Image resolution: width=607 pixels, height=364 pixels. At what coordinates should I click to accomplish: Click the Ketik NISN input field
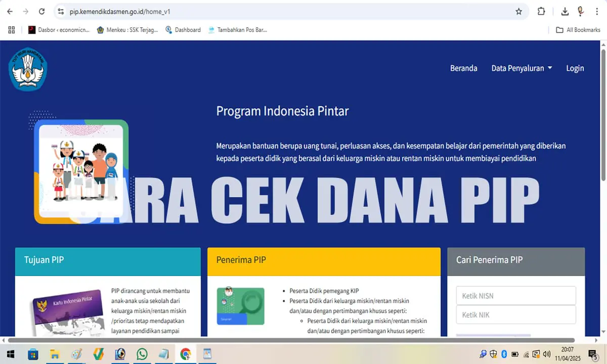515,295
